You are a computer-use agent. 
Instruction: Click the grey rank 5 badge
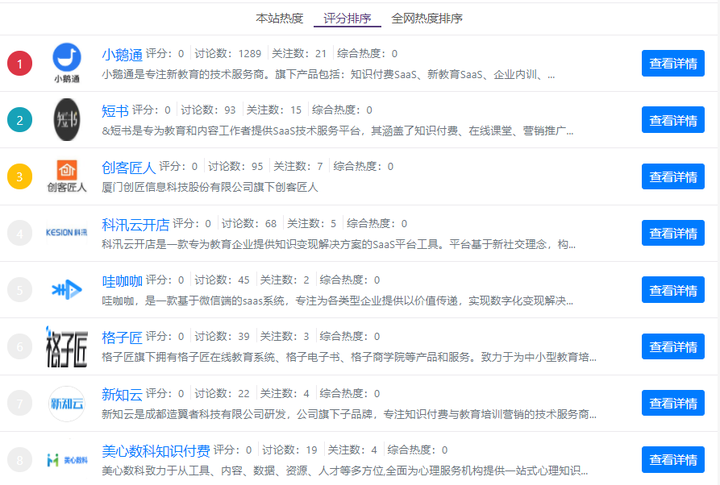coord(20,290)
